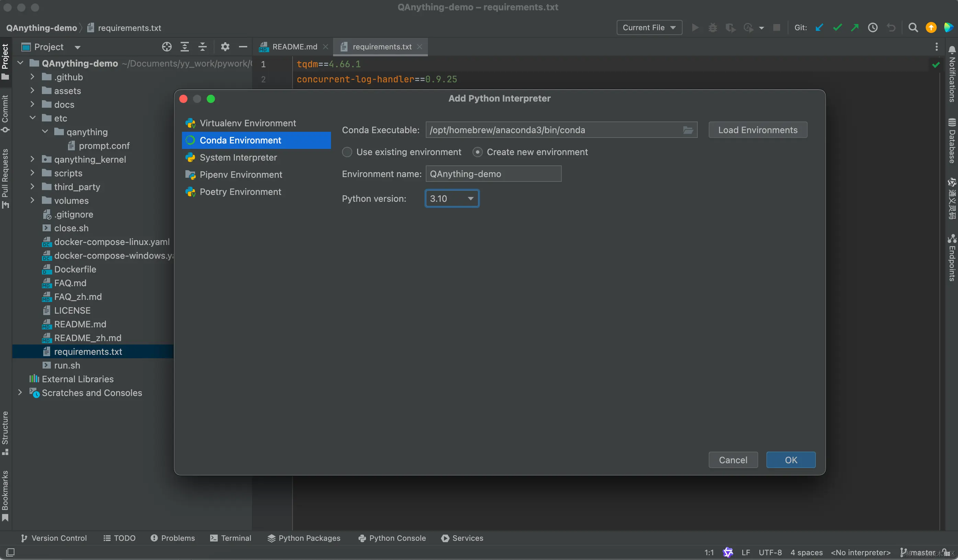Click the Git push arrow icon
958x560 pixels.
pos(855,28)
